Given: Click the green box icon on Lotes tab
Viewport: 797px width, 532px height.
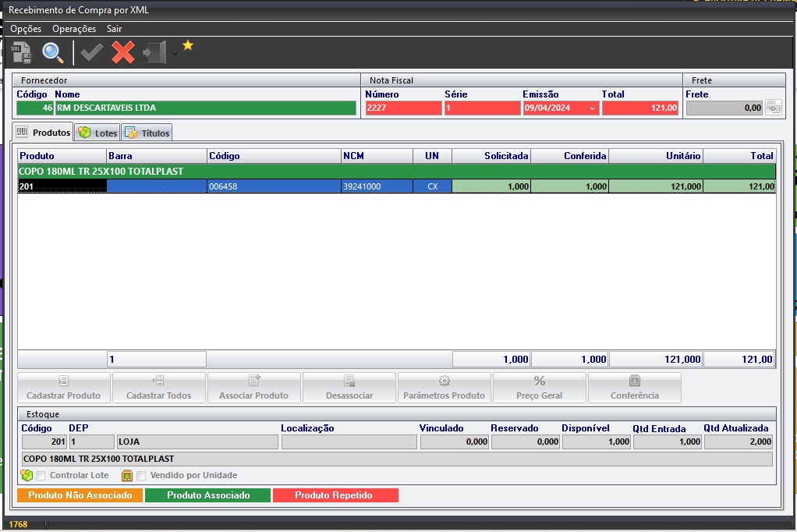Looking at the screenshot, I should coord(84,133).
